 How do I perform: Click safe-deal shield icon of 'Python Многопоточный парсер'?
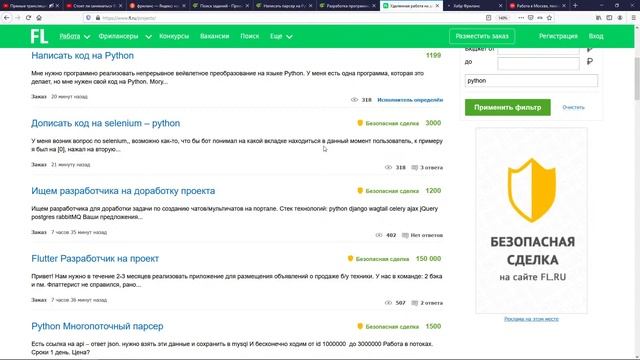[x=360, y=326]
